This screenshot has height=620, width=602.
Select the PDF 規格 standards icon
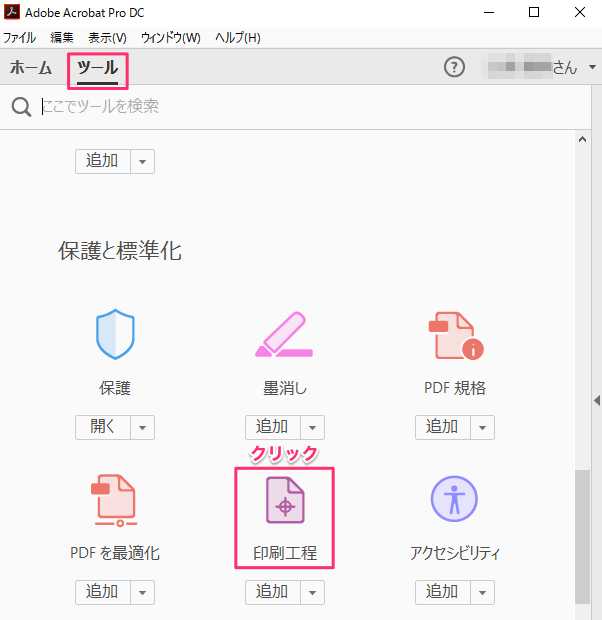(456, 336)
